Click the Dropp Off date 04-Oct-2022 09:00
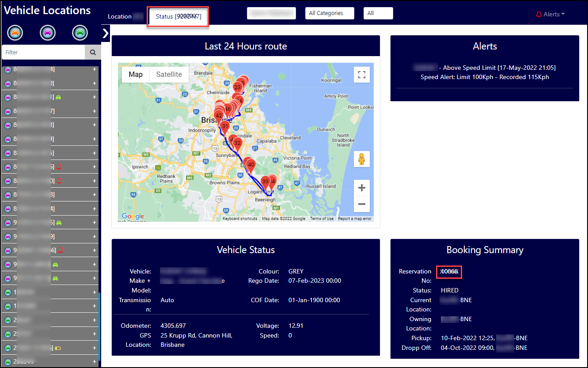The image size is (588, 368). (467, 348)
